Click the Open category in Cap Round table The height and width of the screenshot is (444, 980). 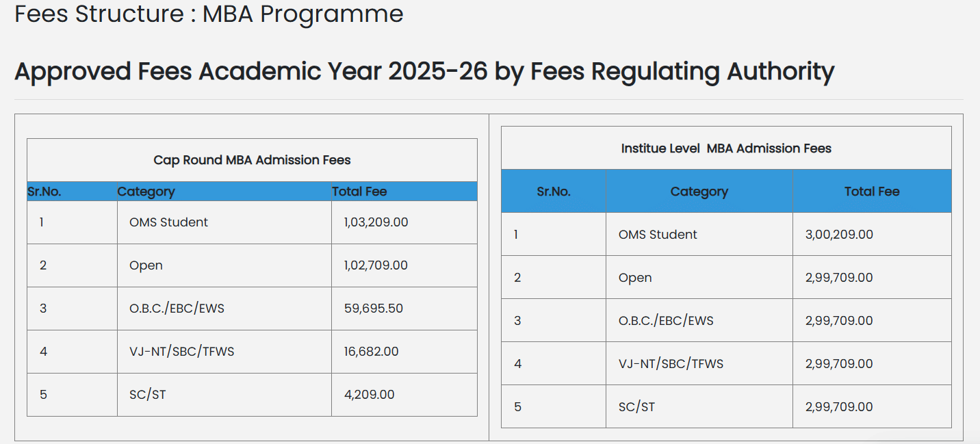coord(146,265)
